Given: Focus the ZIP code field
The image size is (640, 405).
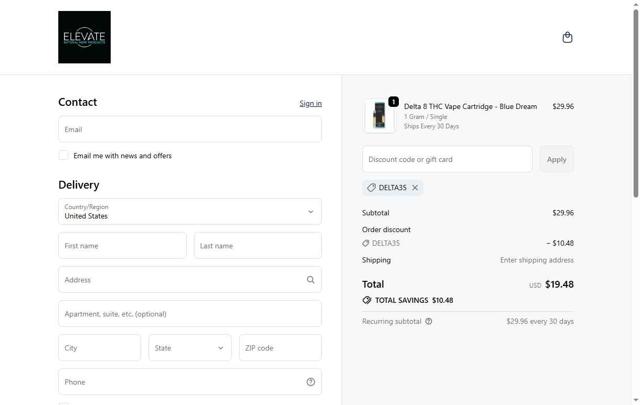Looking at the screenshot, I should pyautogui.click(x=279, y=348).
